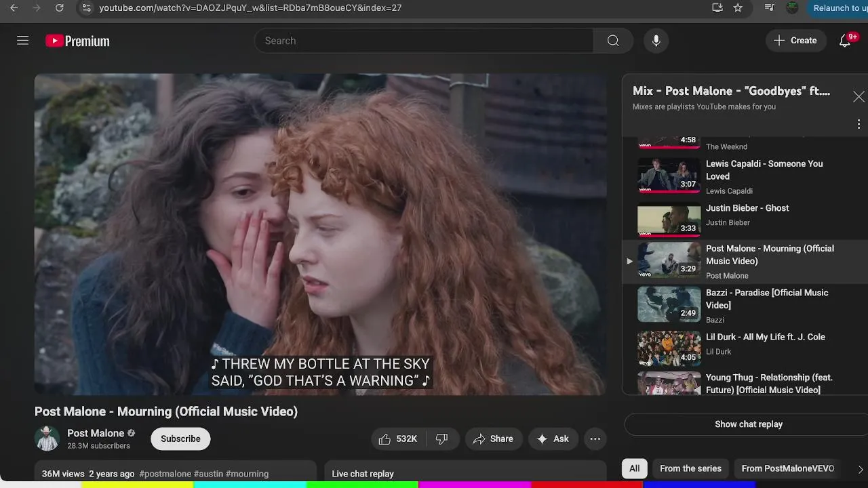Open Mix playlist three-dot options

[x=859, y=124]
